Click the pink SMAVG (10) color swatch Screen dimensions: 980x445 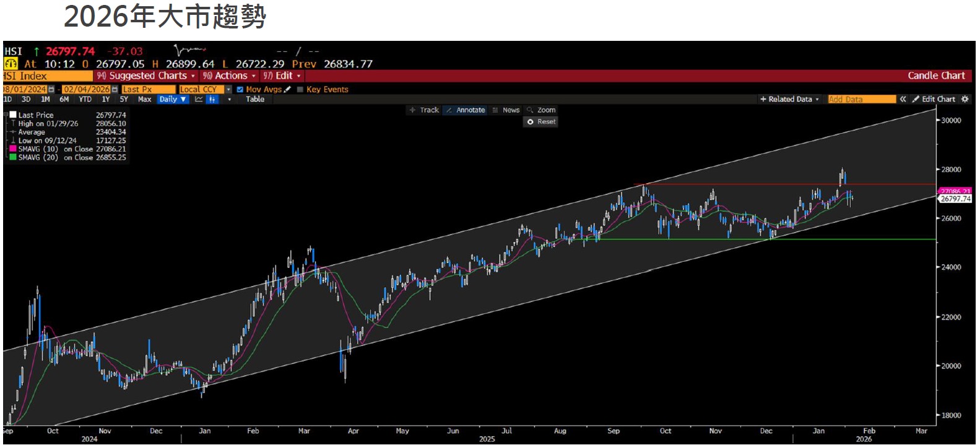pyautogui.click(x=12, y=149)
